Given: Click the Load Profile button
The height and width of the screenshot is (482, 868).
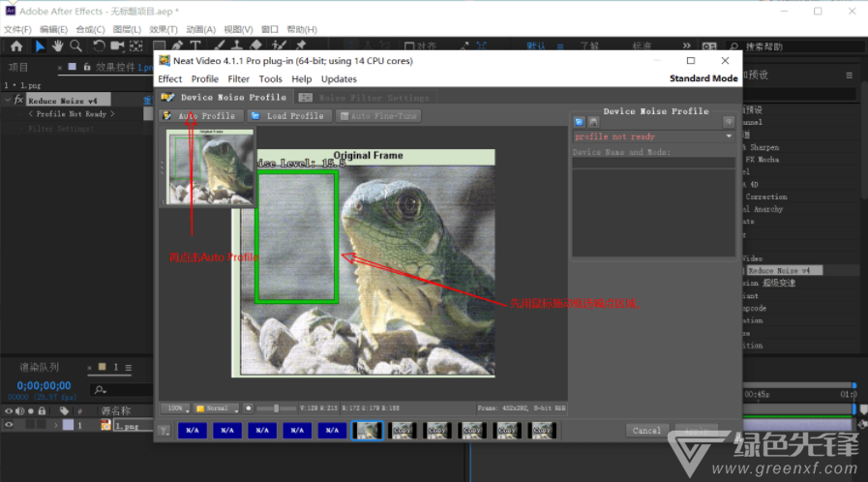Looking at the screenshot, I should tap(289, 115).
